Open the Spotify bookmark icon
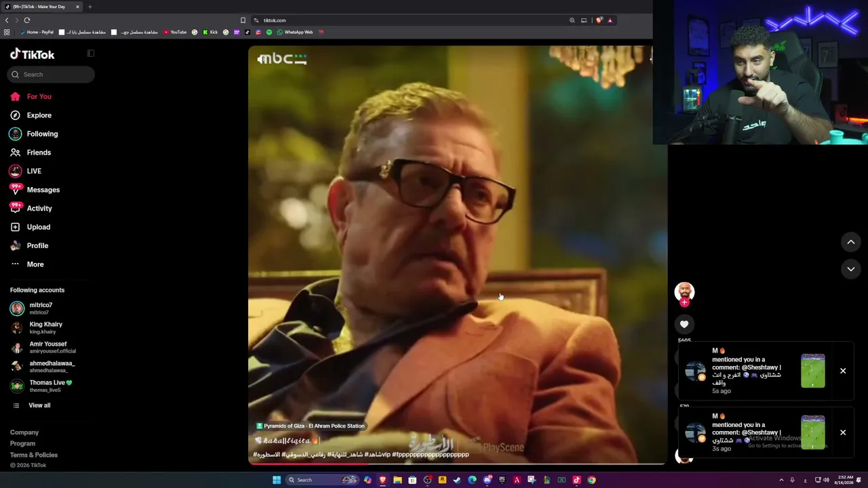Screen dimensions: 868x488 [269, 32]
